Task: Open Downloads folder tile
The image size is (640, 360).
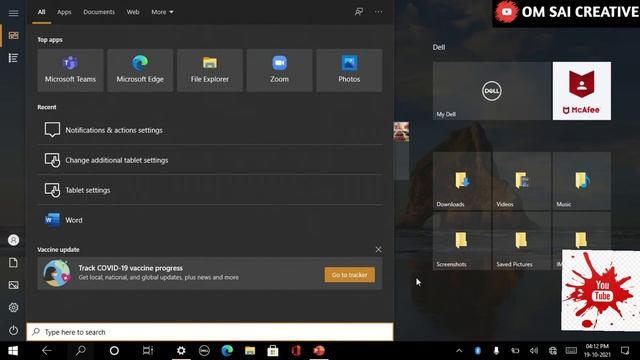Action: (x=462, y=181)
